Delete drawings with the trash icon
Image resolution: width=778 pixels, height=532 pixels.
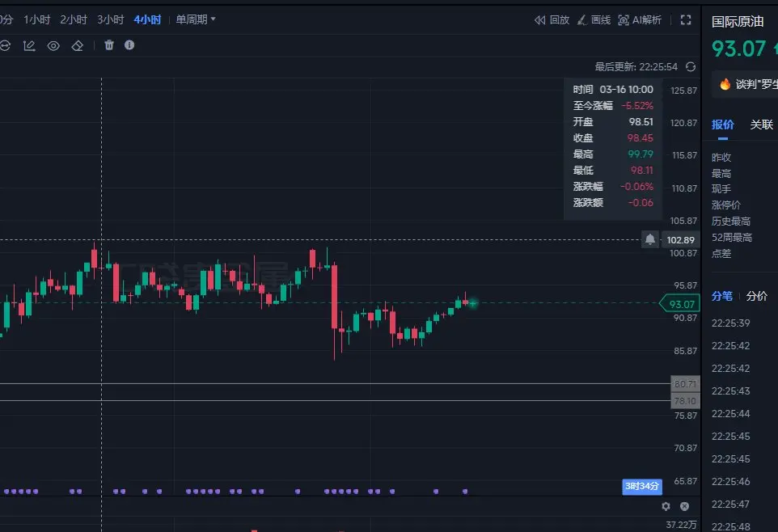[x=109, y=45]
